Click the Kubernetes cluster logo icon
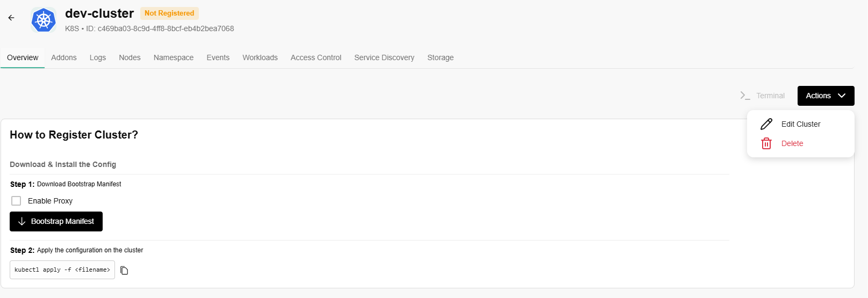 tap(44, 20)
